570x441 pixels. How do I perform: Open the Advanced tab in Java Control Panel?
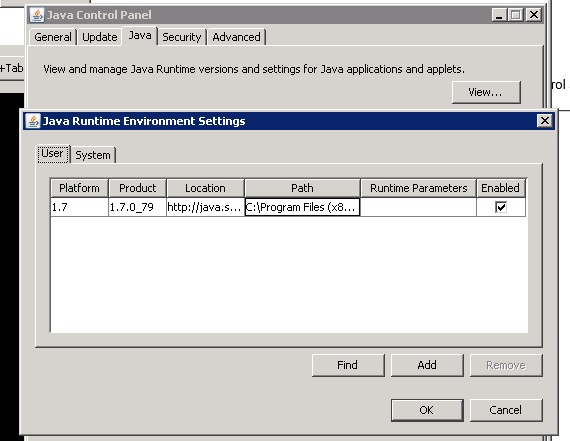click(x=236, y=37)
